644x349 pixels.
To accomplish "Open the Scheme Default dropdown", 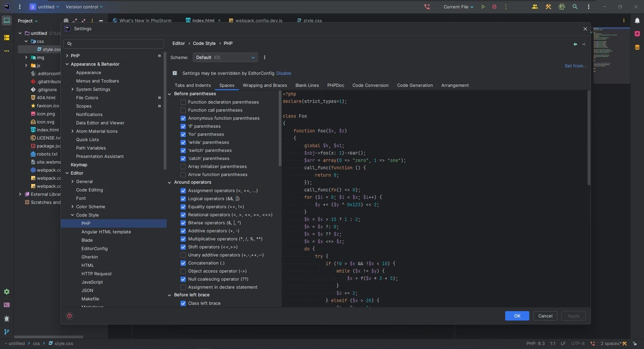I will click(225, 57).
